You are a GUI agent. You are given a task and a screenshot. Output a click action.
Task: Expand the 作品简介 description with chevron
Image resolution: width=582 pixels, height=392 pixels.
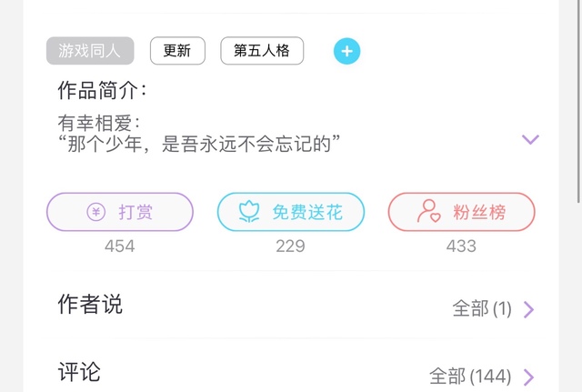[530, 139]
